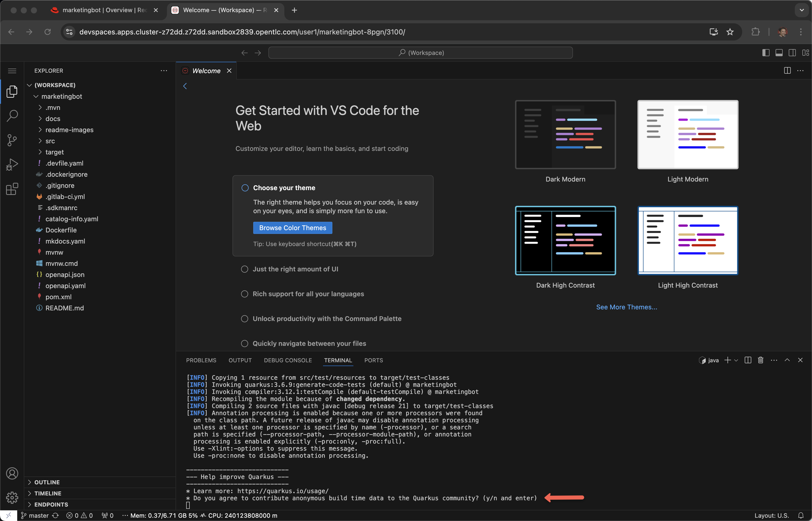The height and width of the screenshot is (521, 812).
Task: Choose the Light Modern theme preview
Action: point(688,135)
